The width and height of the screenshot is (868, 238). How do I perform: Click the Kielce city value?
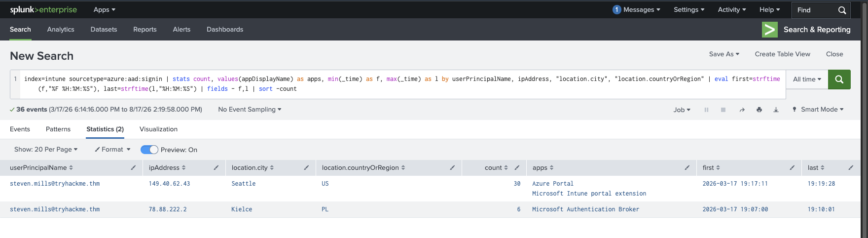242,209
